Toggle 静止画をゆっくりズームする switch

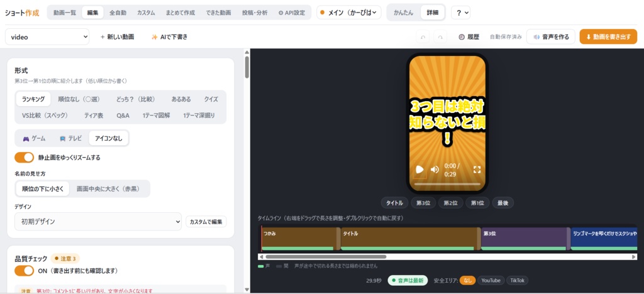click(x=25, y=158)
